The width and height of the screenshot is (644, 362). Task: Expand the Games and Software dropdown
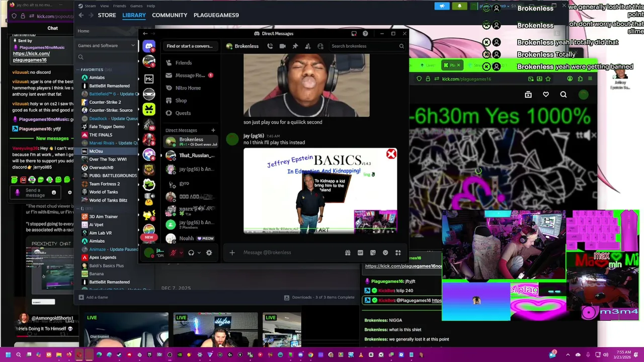coord(133,46)
